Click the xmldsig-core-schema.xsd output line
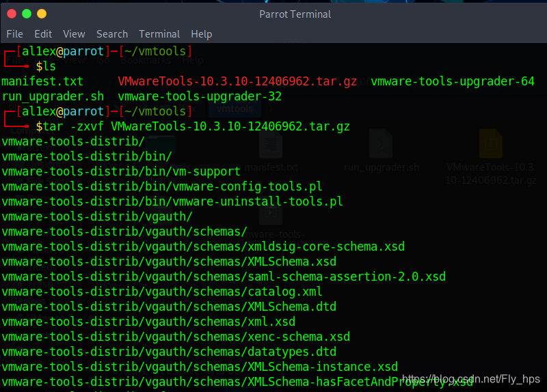Image resolution: width=547 pixels, height=392 pixels. [x=203, y=247]
